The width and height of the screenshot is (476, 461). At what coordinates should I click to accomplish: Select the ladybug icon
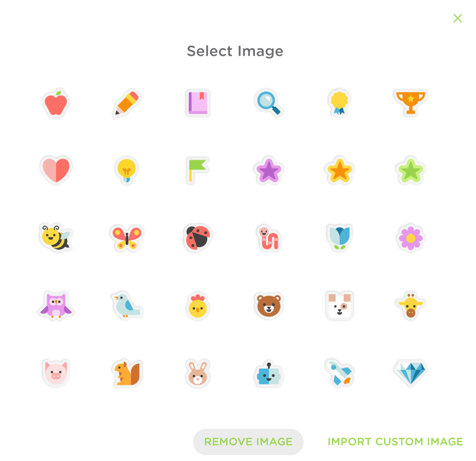click(x=198, y=238)
